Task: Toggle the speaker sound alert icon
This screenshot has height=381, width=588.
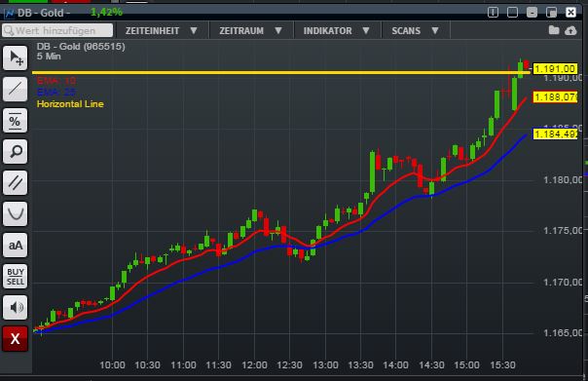Action: [x=15, y=307]
